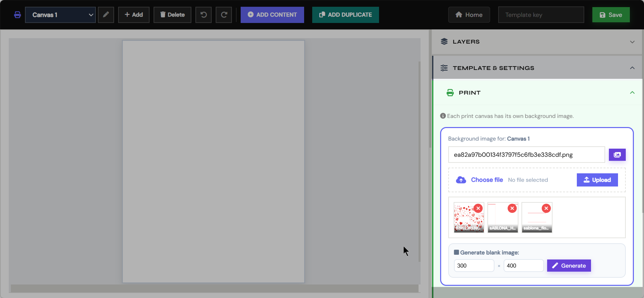
Task: Expand the Layers panel
Action: click(537, 42)
